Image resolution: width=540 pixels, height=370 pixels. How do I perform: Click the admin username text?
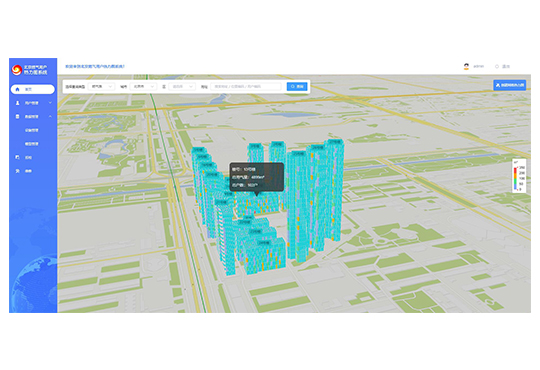479,66
